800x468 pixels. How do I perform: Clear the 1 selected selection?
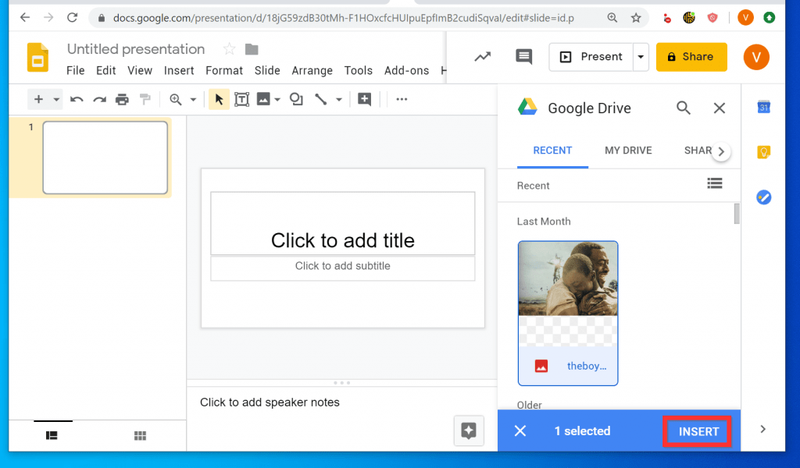point(520,431)
